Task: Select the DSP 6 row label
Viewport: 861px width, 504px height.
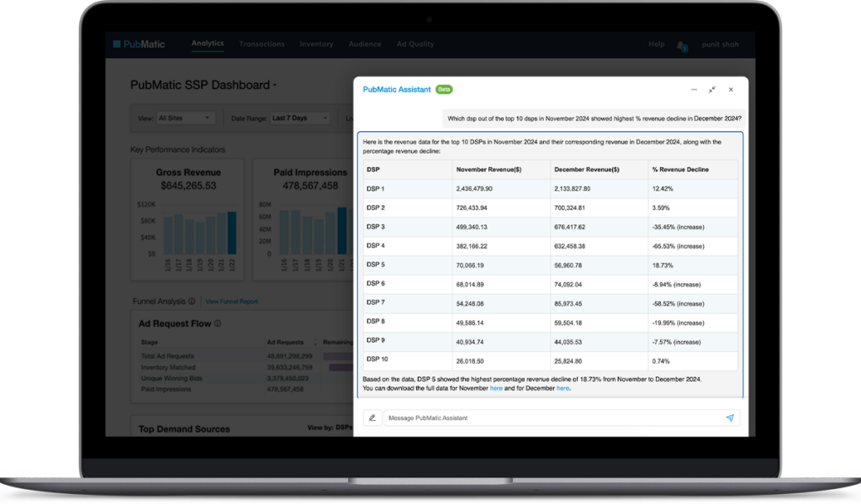Action: (x=376, y=284)
